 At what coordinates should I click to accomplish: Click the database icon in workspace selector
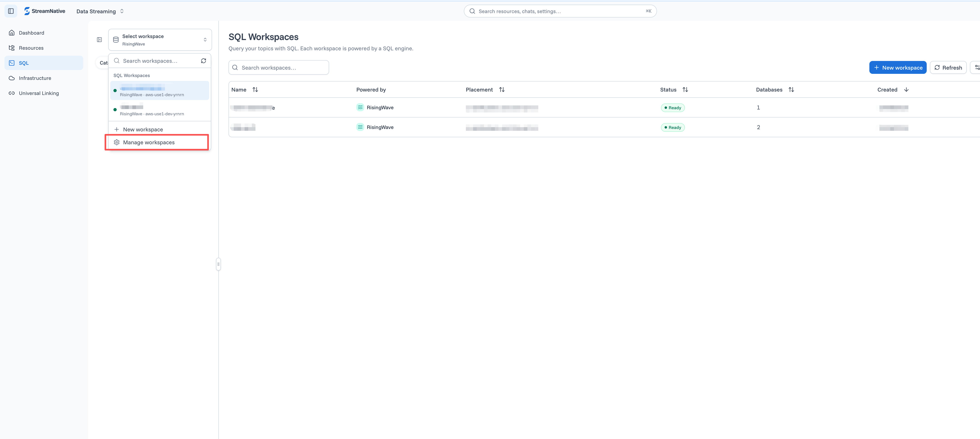[x=116, y=40]
